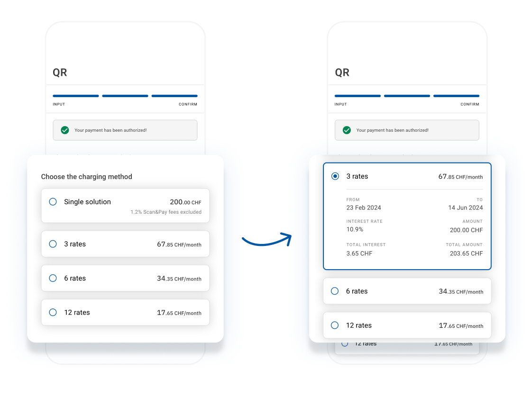Click the 23 Feb 2024 from date

click(364, 208)
